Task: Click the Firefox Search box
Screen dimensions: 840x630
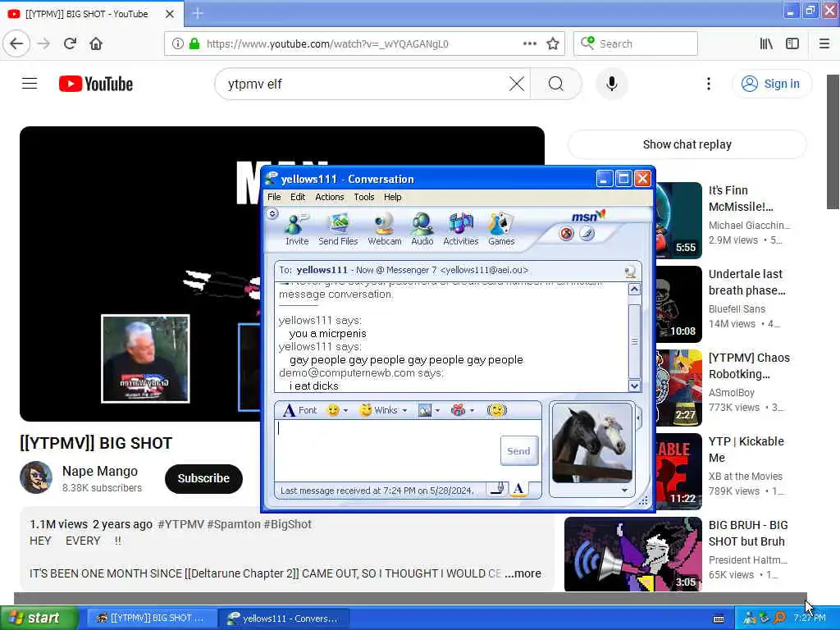Action: [x=636, y=43]
